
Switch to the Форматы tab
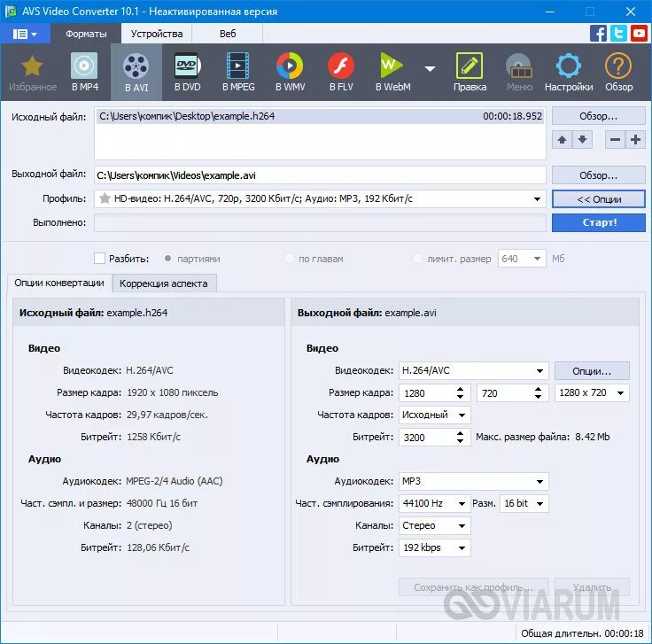coord(86,34)
